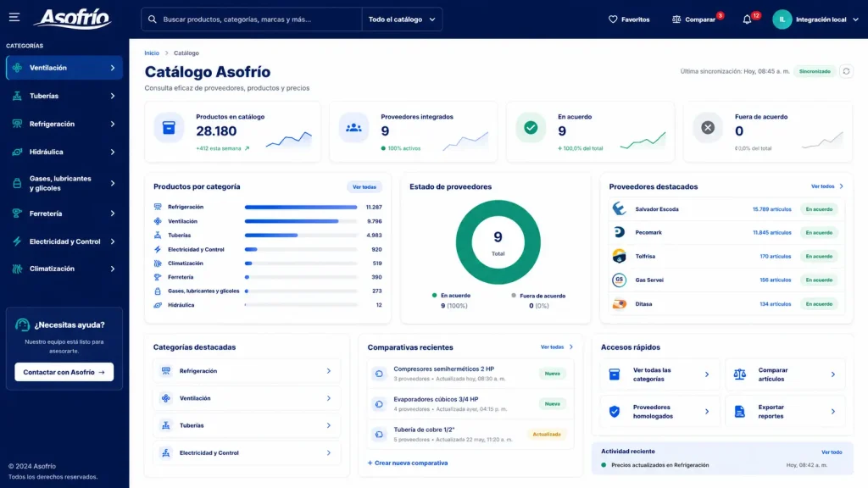Click the Tolfrisa supplier logo
868x488 pixels.
619,256
